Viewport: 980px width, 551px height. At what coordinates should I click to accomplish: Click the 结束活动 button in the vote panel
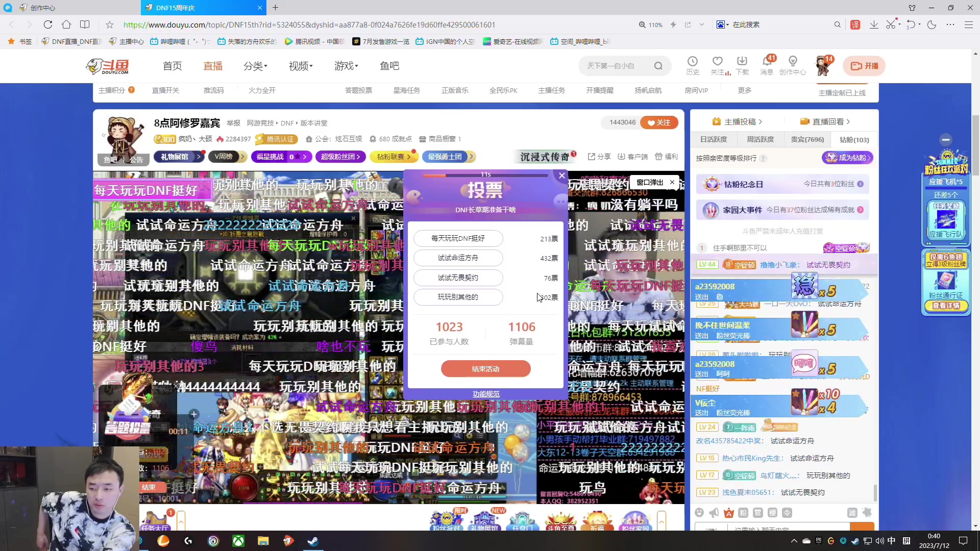tap(485, 368)
